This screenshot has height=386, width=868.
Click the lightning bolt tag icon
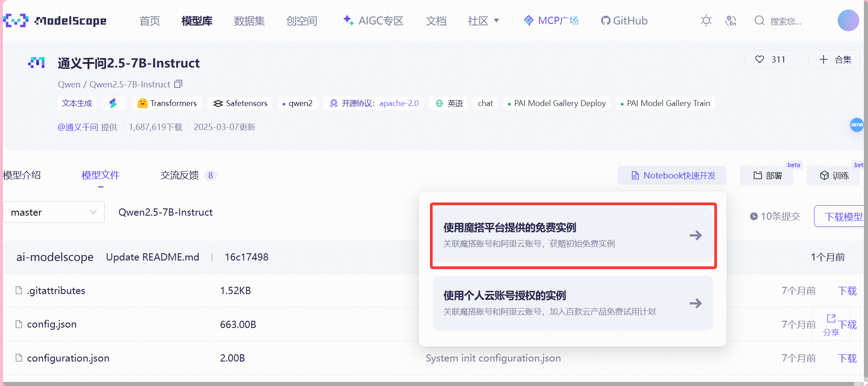[x=113, y=103]
